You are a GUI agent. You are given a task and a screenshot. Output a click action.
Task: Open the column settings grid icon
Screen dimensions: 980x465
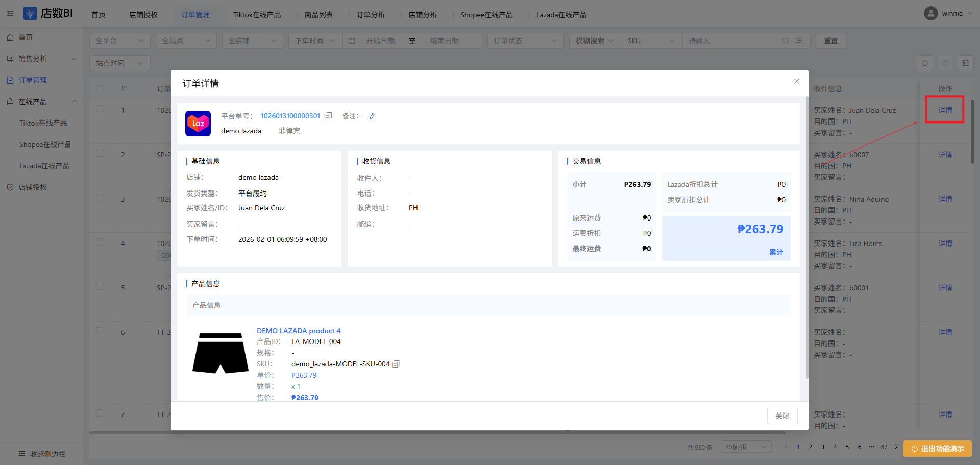pyautogui.click(x=966, y=63)
